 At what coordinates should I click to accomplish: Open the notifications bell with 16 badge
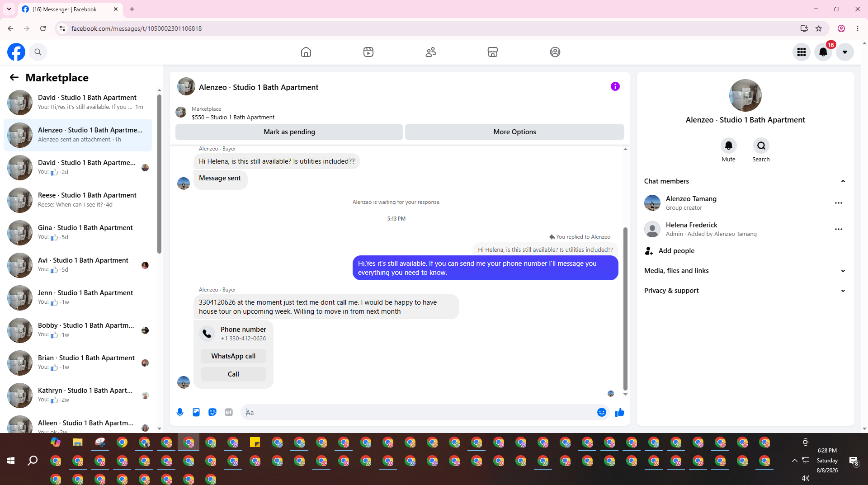[x=823, y=52]
